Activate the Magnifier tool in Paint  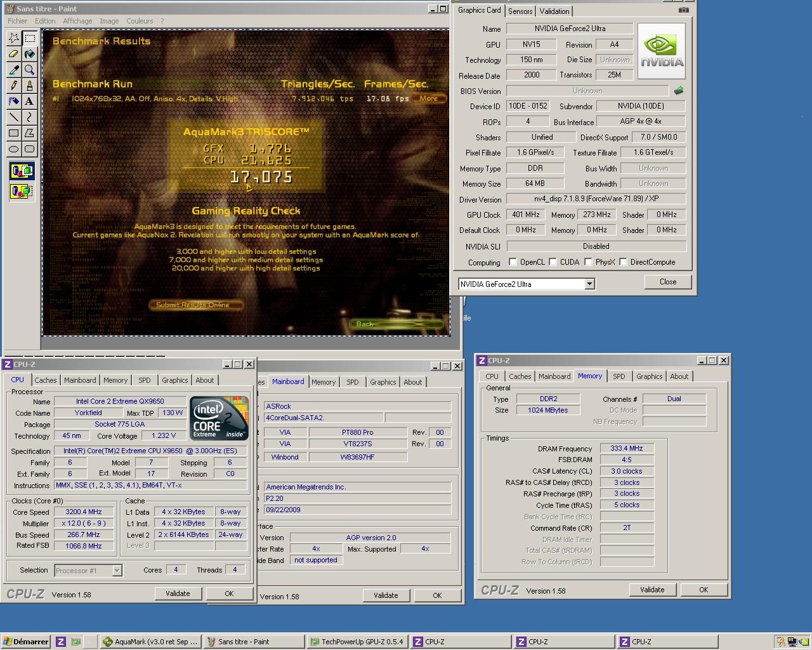29,70
